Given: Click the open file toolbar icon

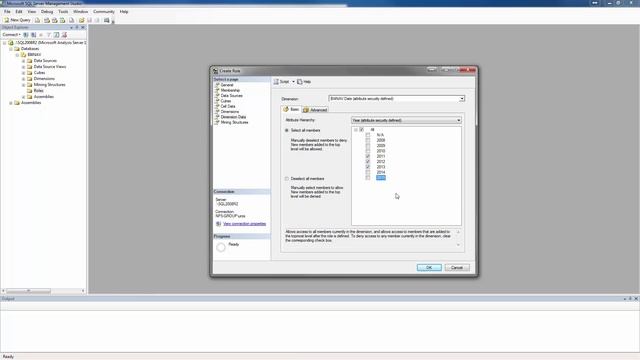Looking at the screenshot, I should click(81, 20).
